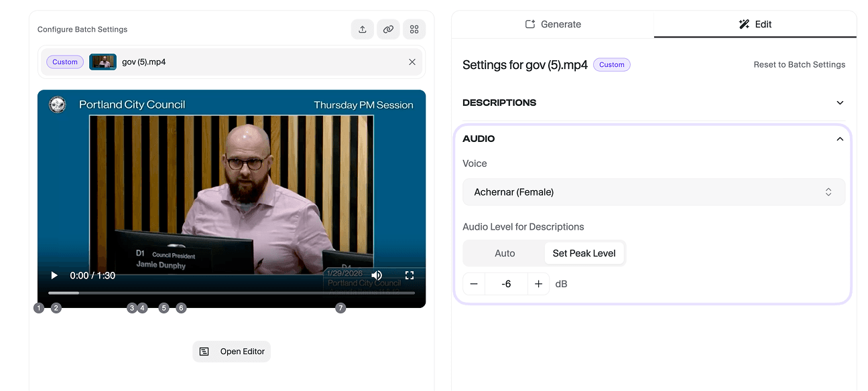Enter fullscreen video mode

coord(410,275)
